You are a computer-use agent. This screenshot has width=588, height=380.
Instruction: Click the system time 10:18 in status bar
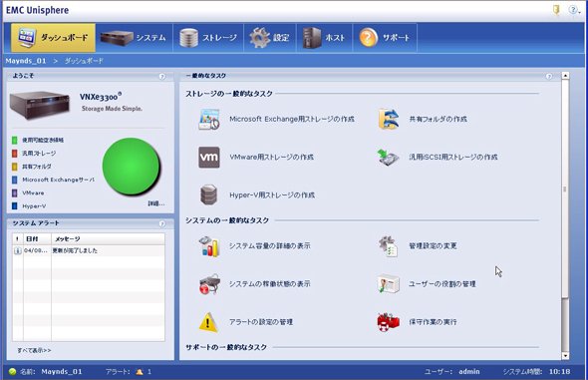pyautogui.click(x=559, y=372)
